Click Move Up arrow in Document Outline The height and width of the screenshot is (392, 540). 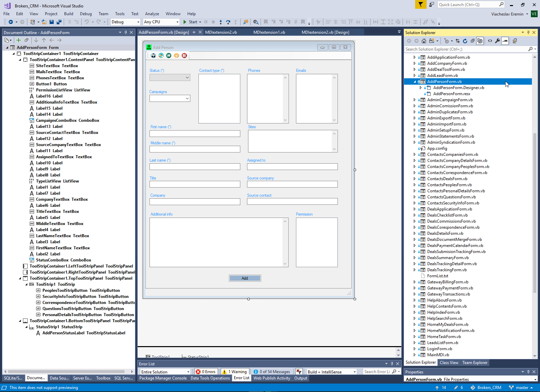pos(44,40)
